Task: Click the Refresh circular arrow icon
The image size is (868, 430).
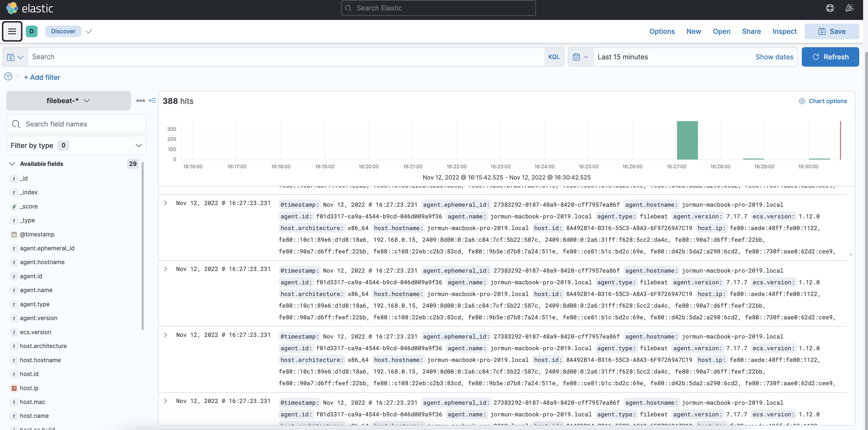Action: point(816,57)
